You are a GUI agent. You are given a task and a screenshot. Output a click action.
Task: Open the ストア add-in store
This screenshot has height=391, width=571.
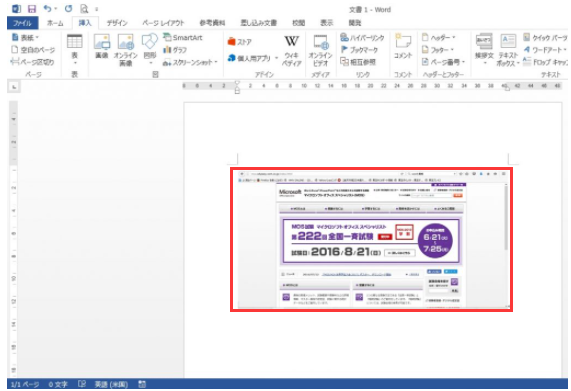[x=239, y=42]
